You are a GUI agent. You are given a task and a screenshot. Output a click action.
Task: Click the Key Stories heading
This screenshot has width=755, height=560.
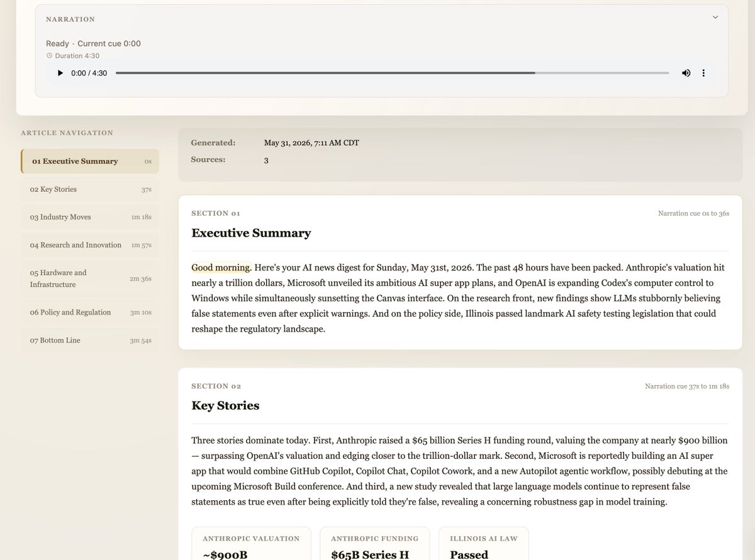pos(225,406)
